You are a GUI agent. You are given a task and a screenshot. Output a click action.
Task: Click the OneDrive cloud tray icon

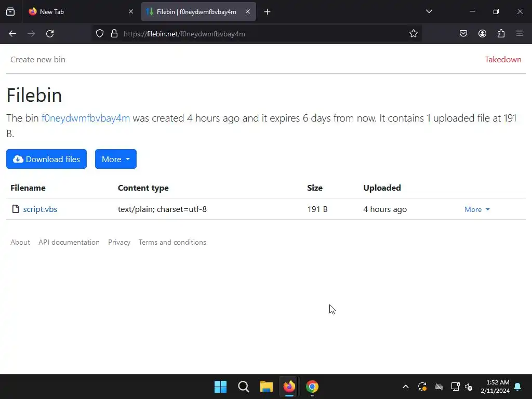[438, 387]
